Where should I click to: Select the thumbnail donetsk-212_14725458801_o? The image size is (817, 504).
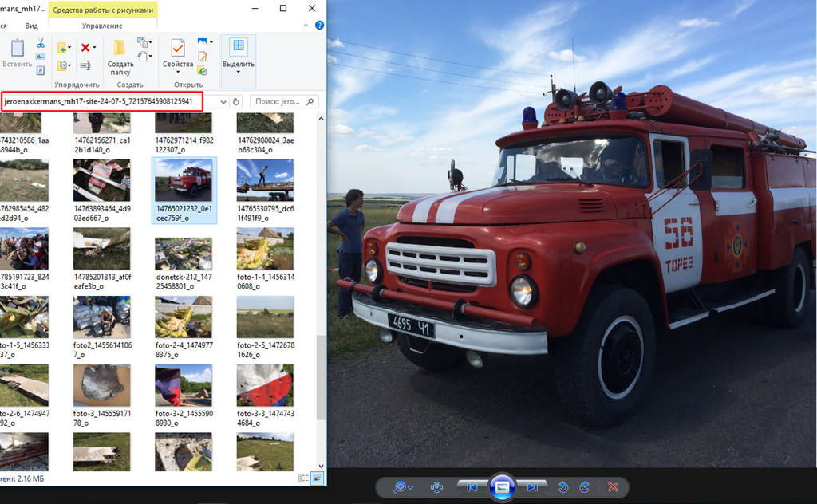[x=184, y=258]
